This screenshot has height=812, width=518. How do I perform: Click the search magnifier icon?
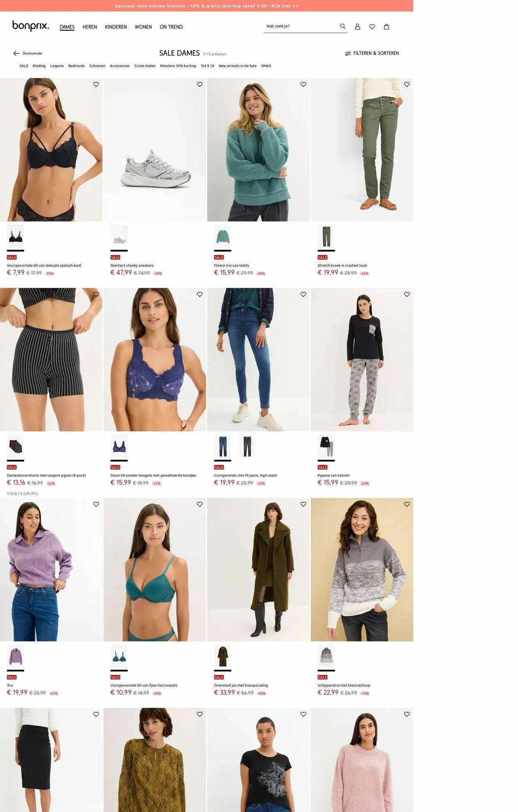tap(343, 26)
